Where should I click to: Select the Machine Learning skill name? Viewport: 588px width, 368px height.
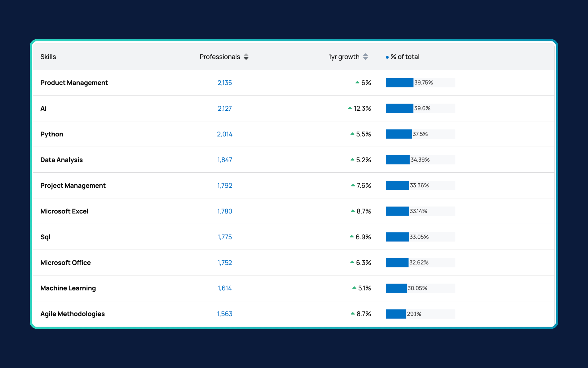coord(68,288)
